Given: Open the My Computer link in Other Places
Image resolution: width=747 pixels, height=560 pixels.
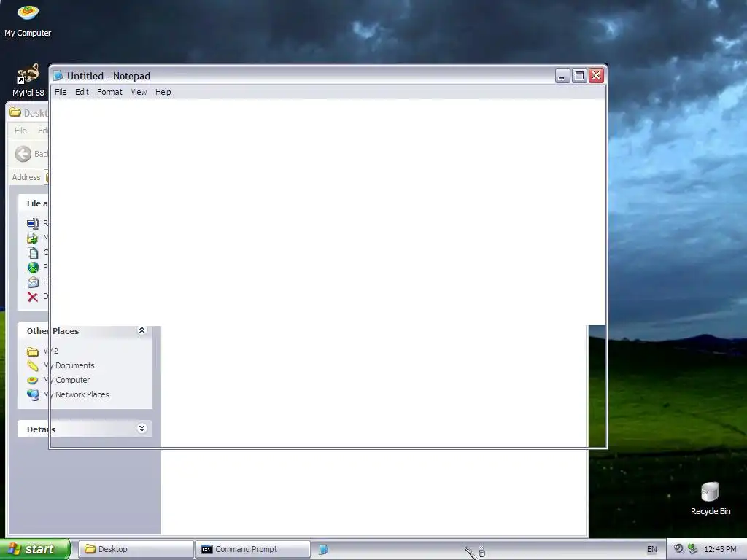Looking at the screenshot, I should pyautogui.click(x=66, y=380).
